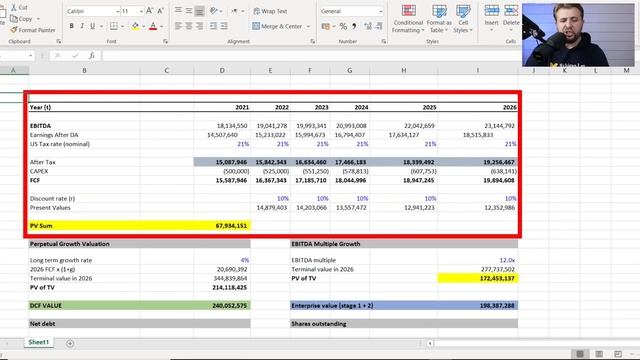Open the font size 11 dropdown

(x=141, y=11)
